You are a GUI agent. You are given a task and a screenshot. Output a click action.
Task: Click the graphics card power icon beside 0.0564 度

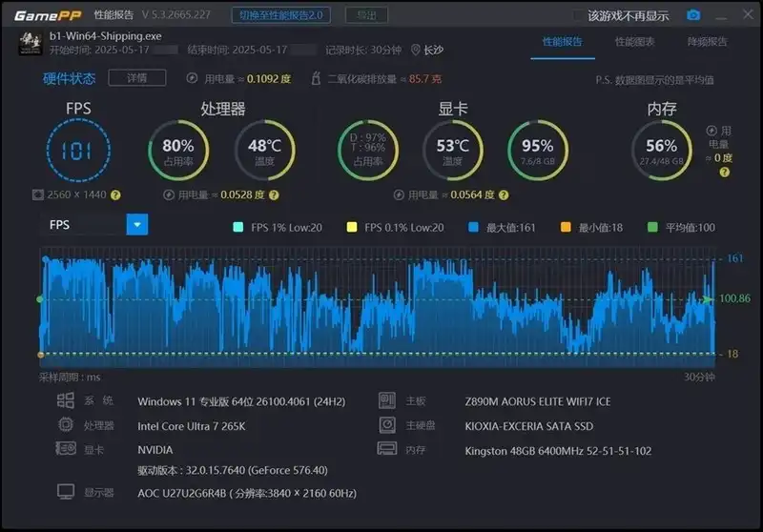pyautogui.click(x=399, y=195)
